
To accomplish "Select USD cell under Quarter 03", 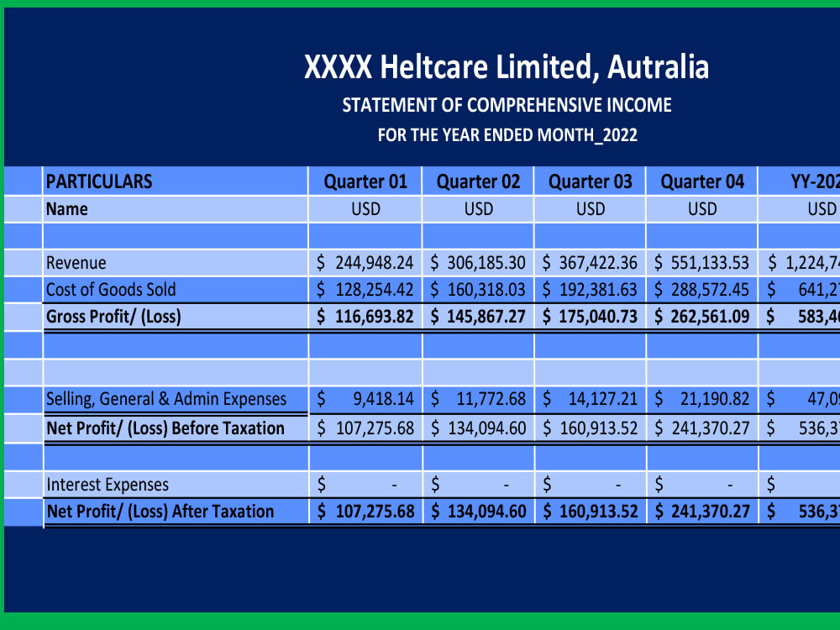I will tap(590, 209).
